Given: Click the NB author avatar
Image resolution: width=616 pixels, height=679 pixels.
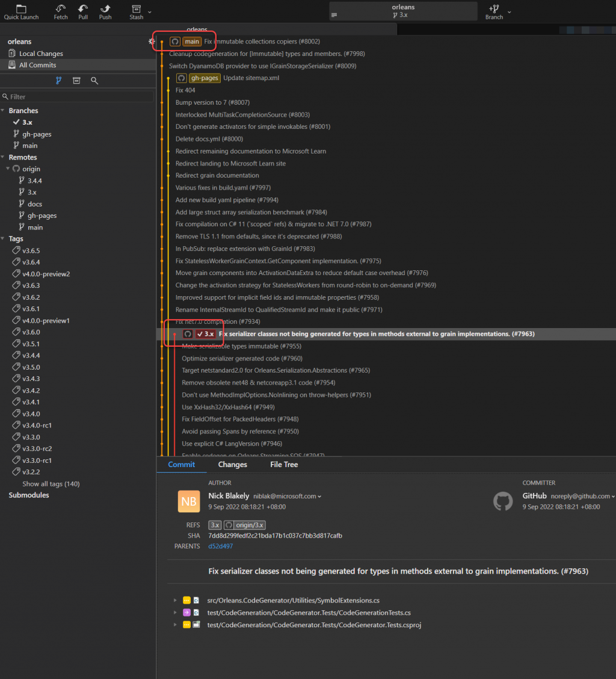Looking at the screenshot, I should (x=189, y=501).
